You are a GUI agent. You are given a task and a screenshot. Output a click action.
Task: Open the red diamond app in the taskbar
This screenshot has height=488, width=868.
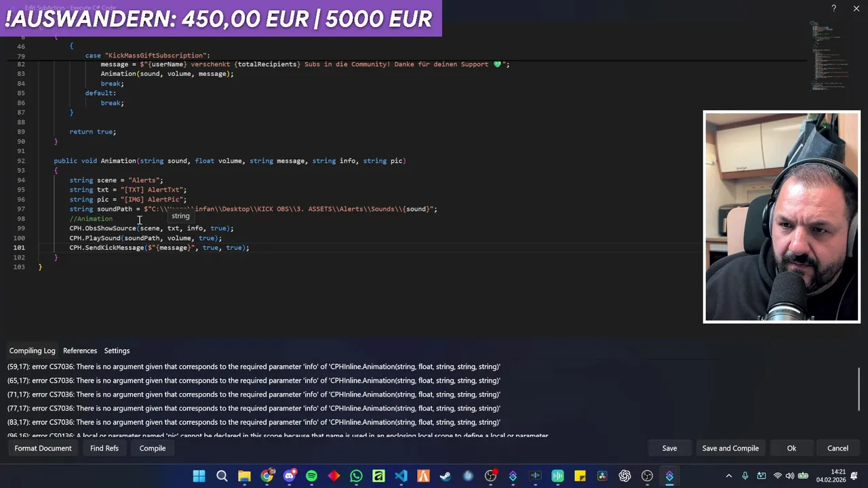point(334,476)
